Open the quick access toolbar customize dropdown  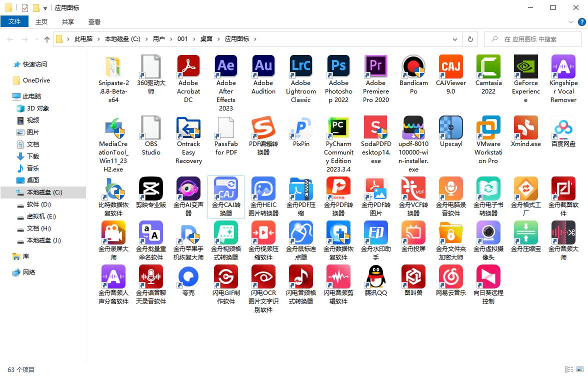[45, 8]
